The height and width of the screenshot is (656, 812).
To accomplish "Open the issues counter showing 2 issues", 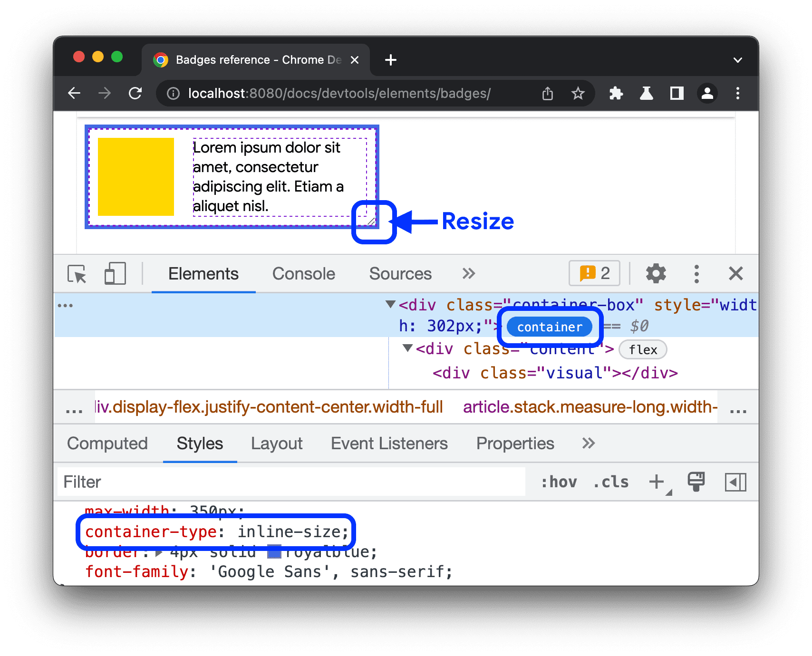I will (x=594, y=273).
